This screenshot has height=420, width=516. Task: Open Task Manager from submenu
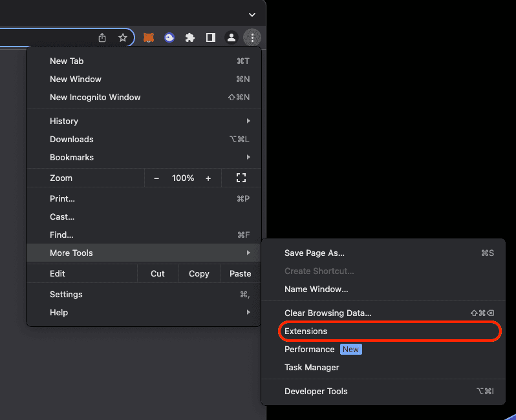point(383,368)
